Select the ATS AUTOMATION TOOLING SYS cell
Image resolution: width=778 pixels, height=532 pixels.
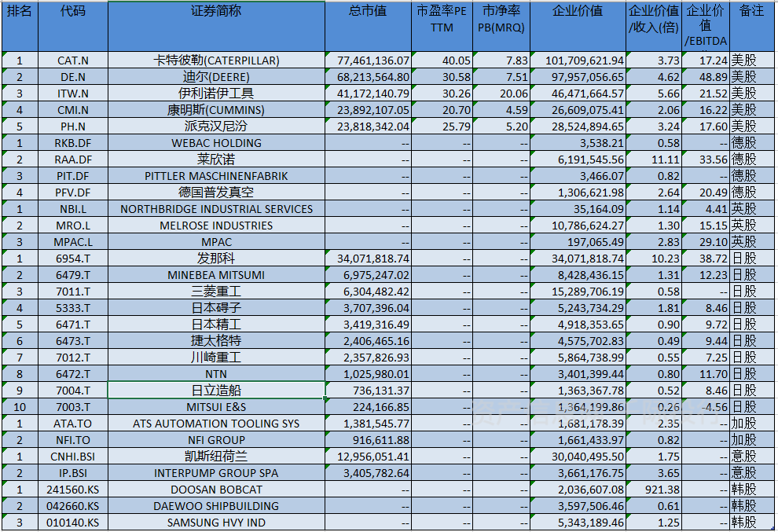[x=216, y=424]
